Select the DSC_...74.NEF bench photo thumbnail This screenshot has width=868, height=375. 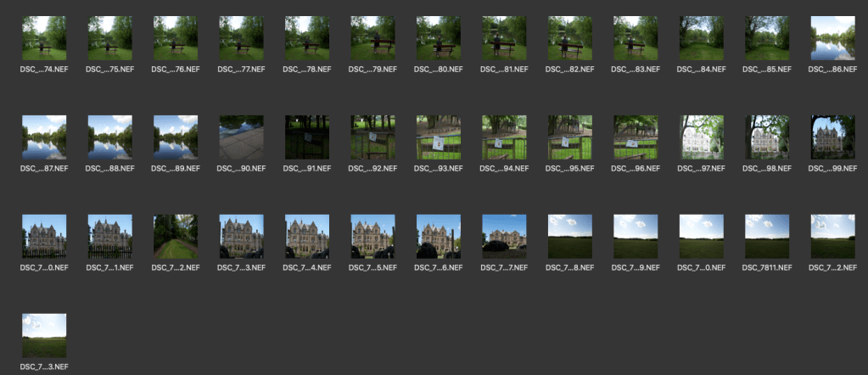(x=43, y=38)
